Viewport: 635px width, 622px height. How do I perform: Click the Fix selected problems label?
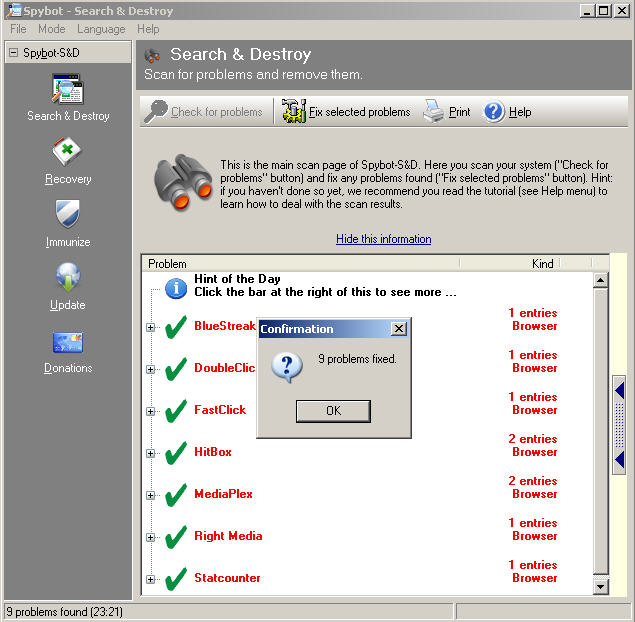[x=360, y=112]
